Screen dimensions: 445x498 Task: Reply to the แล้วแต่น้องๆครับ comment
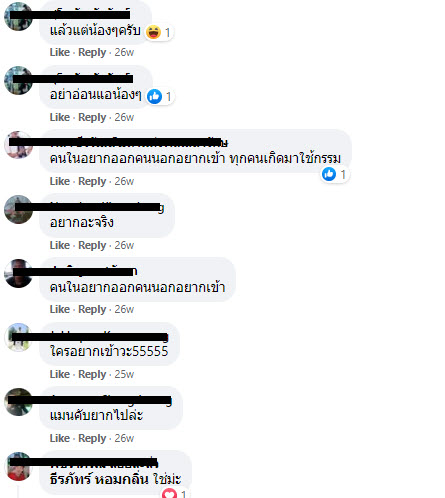coord(92,52)
